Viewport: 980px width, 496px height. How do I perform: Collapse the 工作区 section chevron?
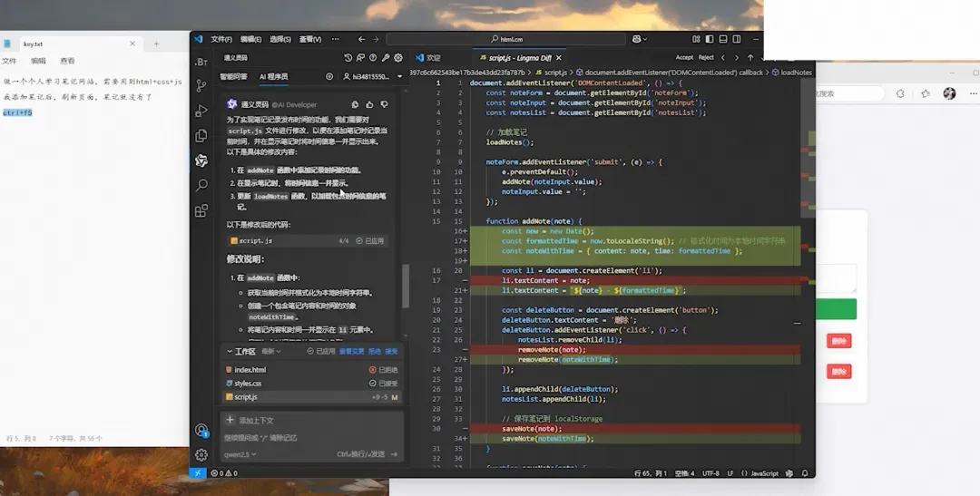pyautogui.click(x=230, y=351)
